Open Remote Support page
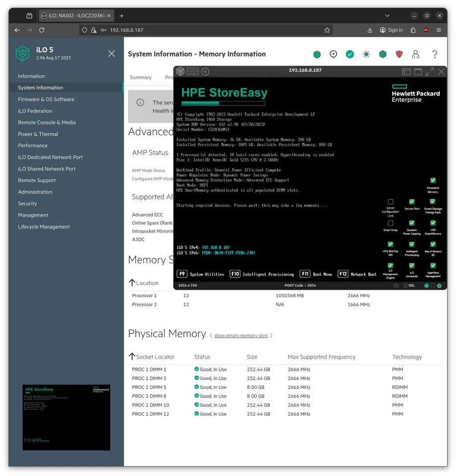Viewport: 456px width, 476px height. click(37, 180)
